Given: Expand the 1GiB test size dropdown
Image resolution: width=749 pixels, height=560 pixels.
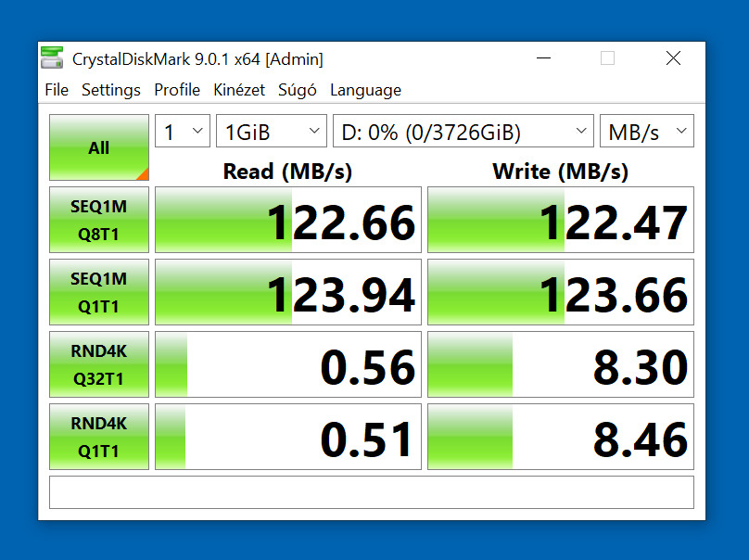Looking at the screenshot, I should 272,131.
